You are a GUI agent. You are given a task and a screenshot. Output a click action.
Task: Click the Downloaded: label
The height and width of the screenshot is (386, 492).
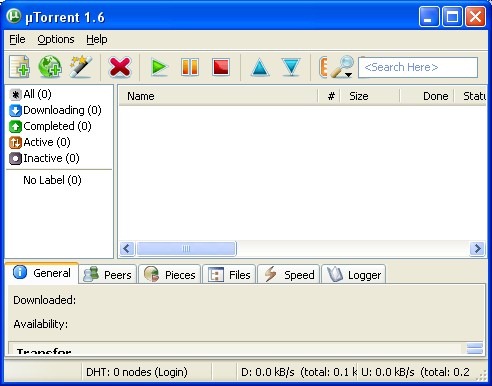(x=45, y=300)
